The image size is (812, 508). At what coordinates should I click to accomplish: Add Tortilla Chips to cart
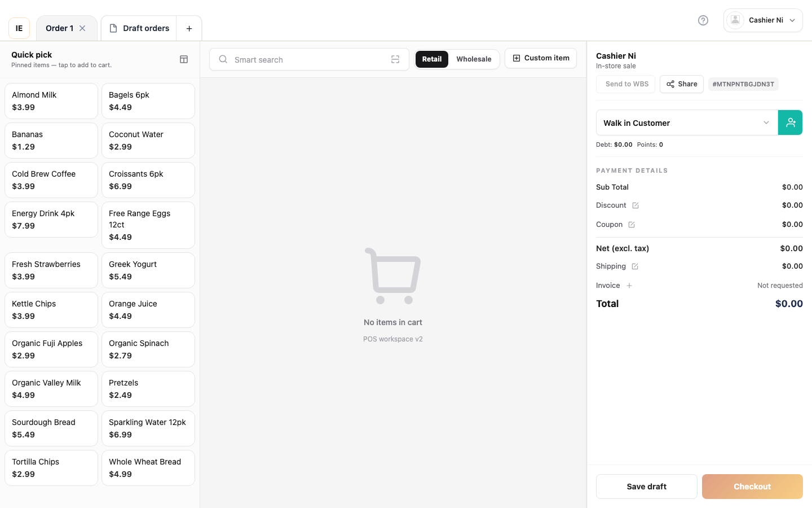pos(51,468)
